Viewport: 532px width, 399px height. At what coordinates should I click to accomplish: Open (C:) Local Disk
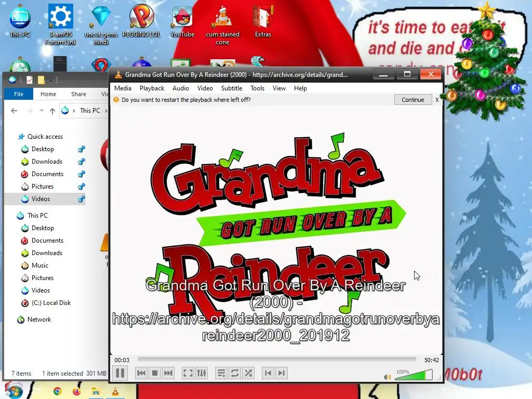click(x=51, y=303)
